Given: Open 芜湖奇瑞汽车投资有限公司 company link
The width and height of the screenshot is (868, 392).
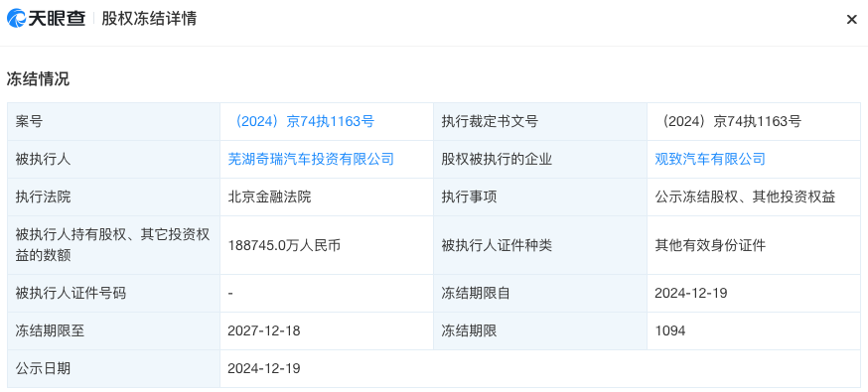Looking at the screenshot, I should [311, 159].
